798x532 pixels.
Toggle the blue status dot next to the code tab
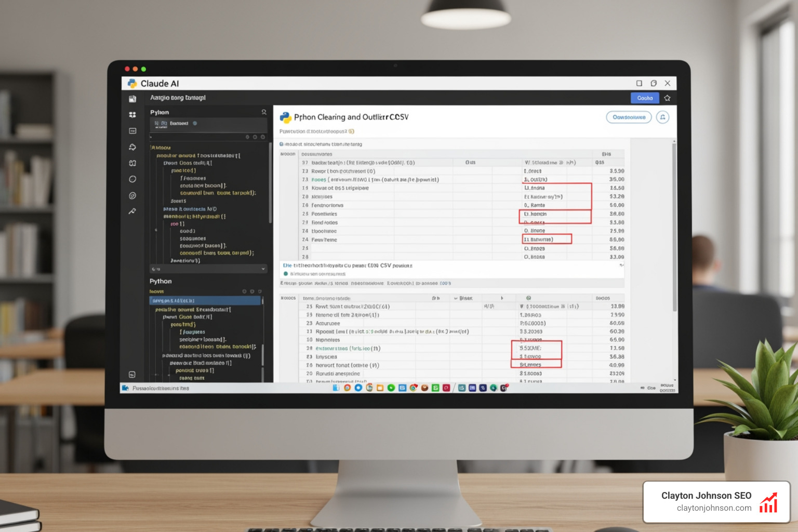(194, 124)
